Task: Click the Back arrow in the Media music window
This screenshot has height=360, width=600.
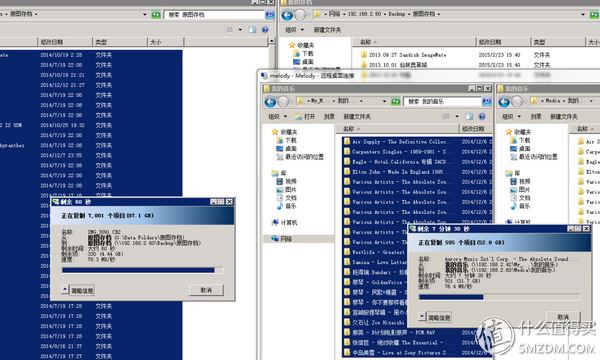Action: (x=504, y=102)
